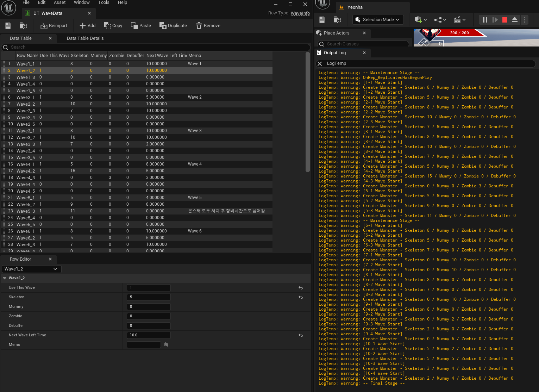Eject from the player controller

515,20
